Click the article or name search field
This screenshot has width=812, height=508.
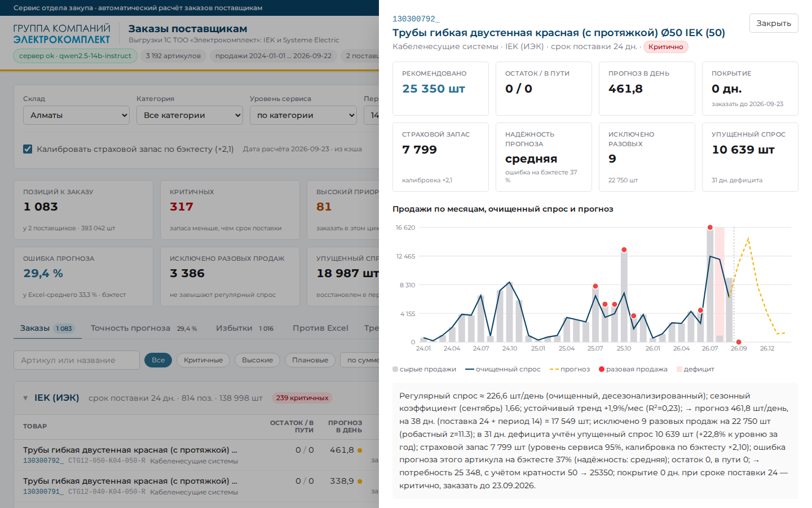77,360
